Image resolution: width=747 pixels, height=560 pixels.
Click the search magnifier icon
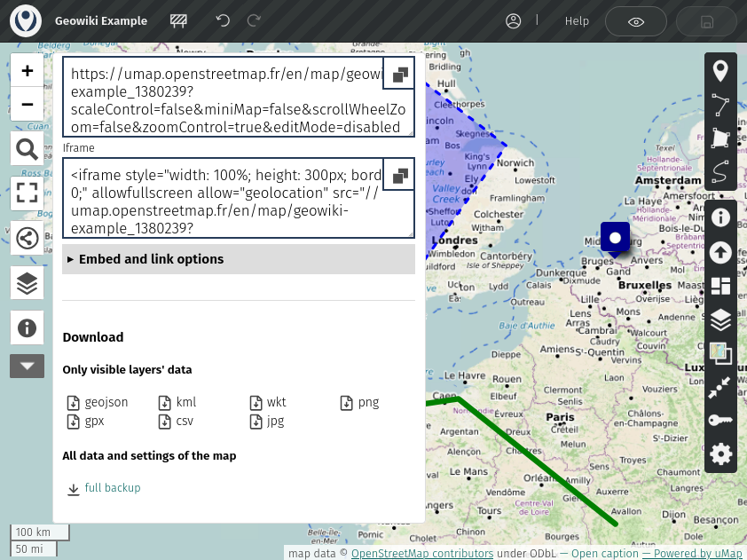(27, 150)
